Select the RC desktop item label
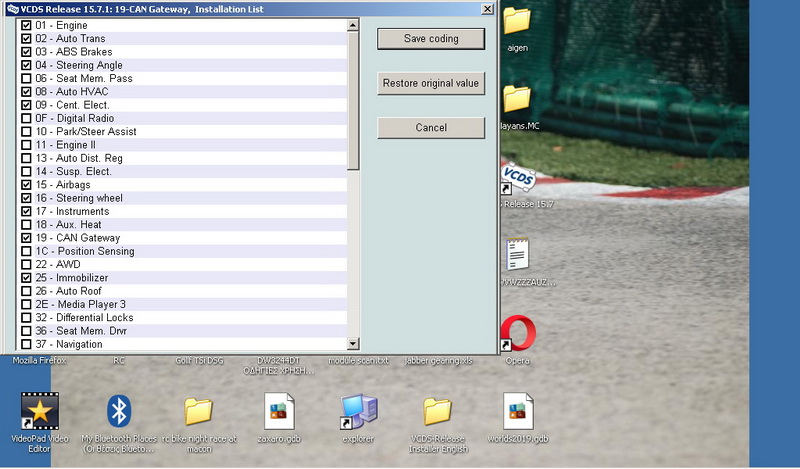The height and width of the screenshot is (469, 800). [119, 360]
